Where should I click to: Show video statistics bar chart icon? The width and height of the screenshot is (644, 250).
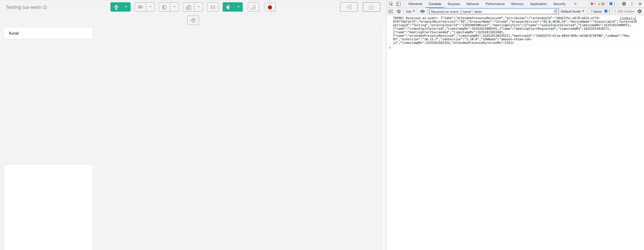click(253, 7)
